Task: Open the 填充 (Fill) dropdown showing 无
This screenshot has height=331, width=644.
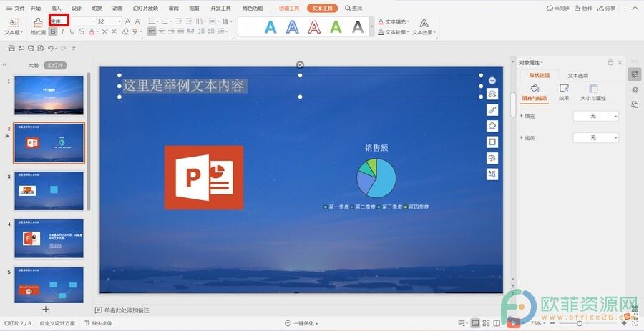Action: [x=595, y=116]
